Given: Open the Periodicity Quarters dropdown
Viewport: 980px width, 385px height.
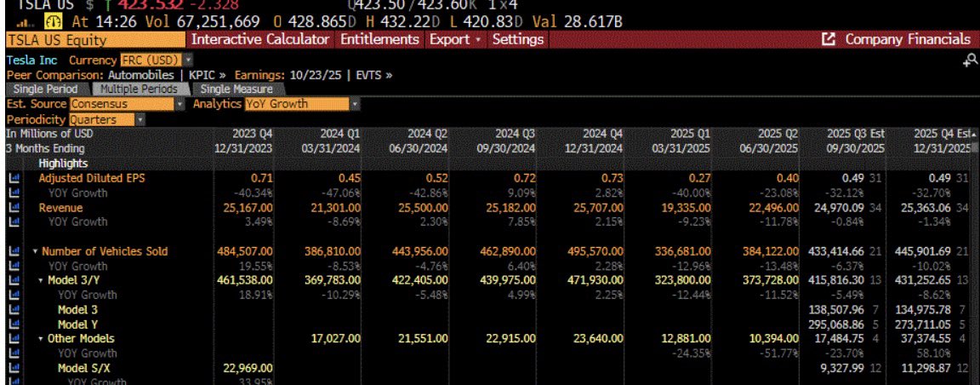Looking at the screenshot, I should [x=107, y=119].
